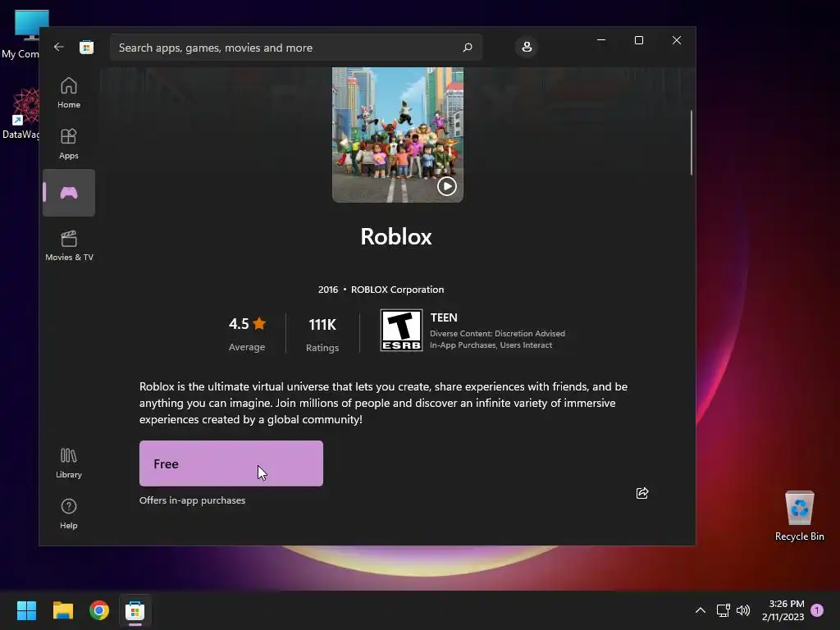
Task: Click the Free button to get Roblox
Action: (x=231, y=463)
